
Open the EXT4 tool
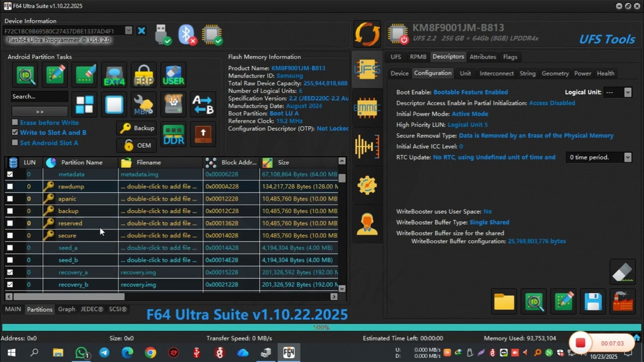coord(114,75)
